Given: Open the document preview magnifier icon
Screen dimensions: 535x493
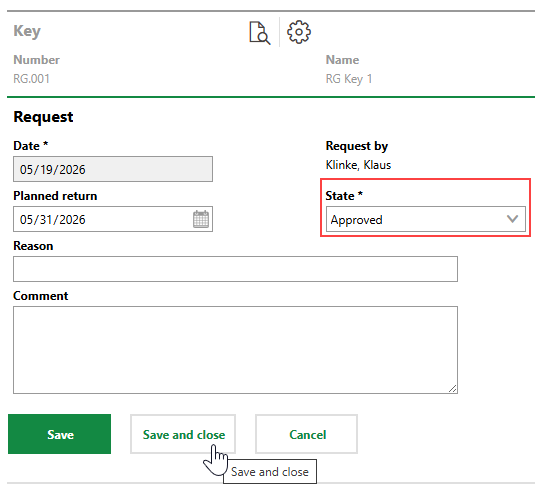Looking at the screenshot, I should (x=260, y=33).
